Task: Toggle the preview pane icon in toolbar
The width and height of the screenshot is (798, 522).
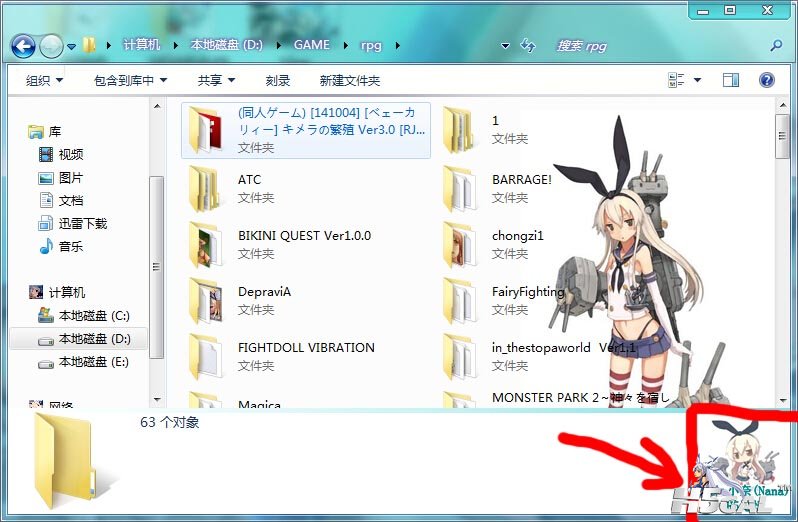Action: pyautogui.click(x=731, y=80)
